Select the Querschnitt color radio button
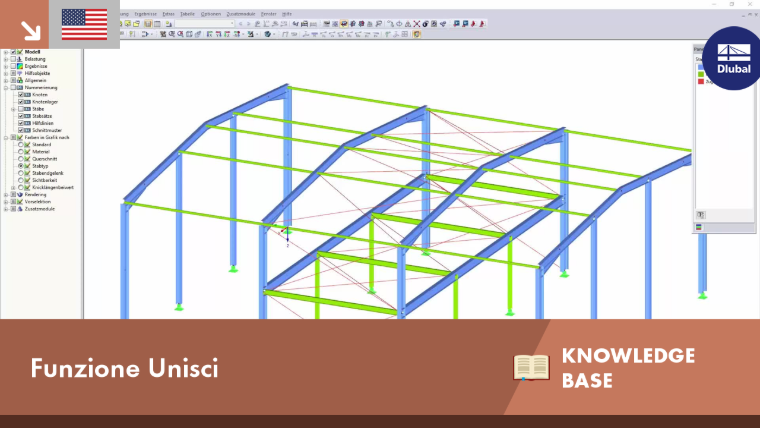 [21, 159]
